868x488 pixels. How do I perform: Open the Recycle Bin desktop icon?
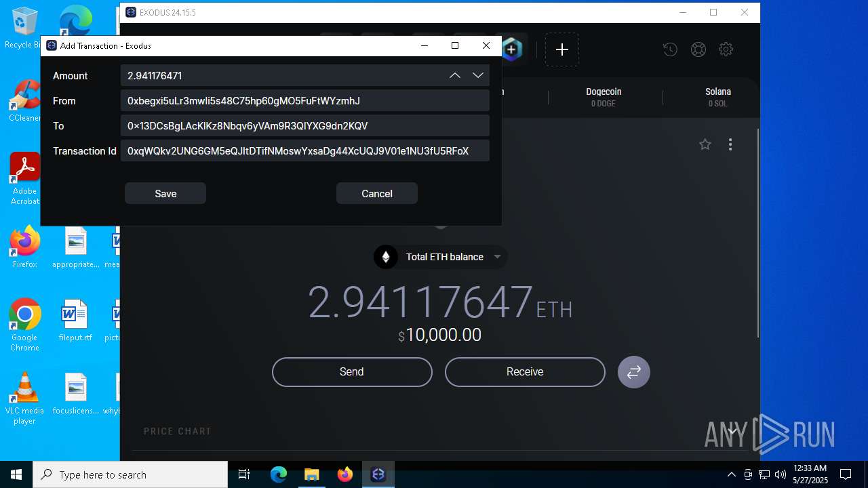pyautogui.click(x=24, y=28)
